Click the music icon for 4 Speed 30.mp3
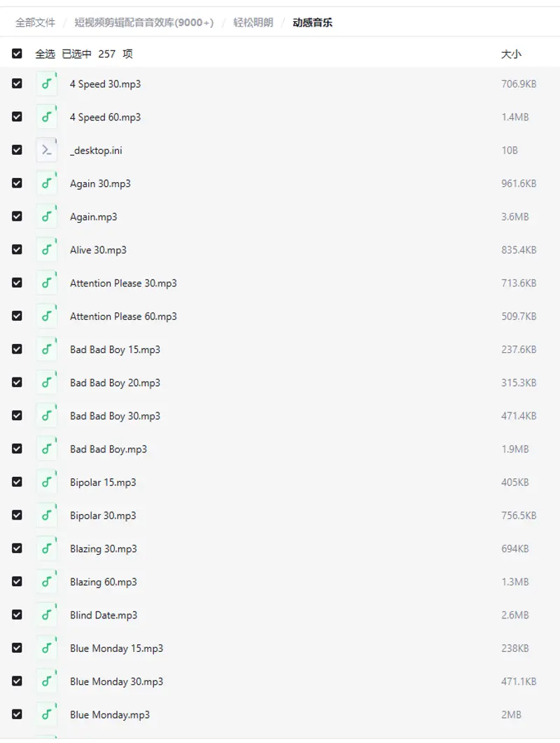 [47, 84]
